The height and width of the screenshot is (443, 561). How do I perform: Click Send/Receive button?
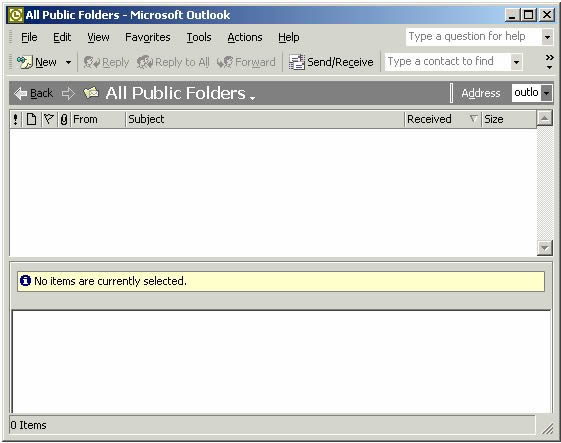[331, 62]
